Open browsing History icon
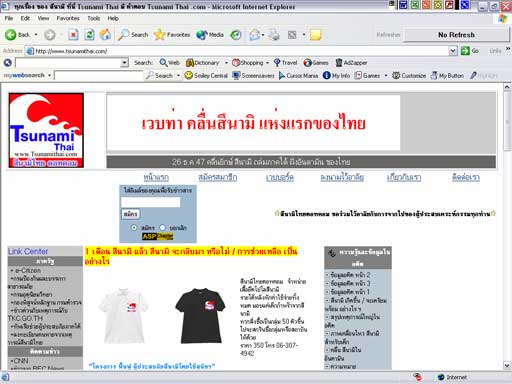 pos(236,35)
